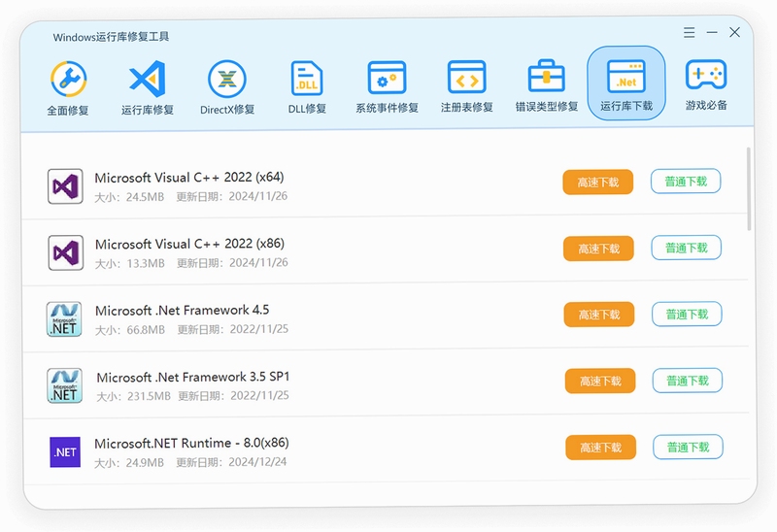Click the Windows运行库修复工具 window title

[x=111, y=37]
